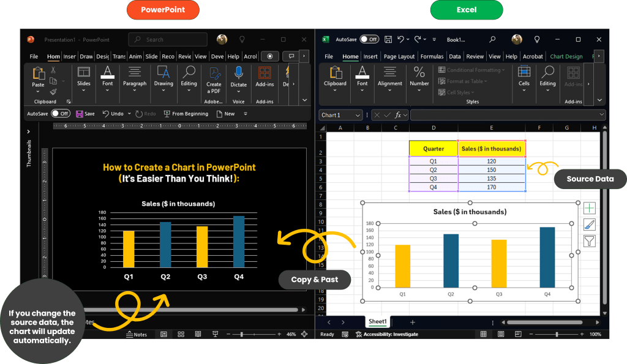This screenshot has width=627, height=364.
Task: Expand the Name Box dropdown showing Chart 1
Action: (x=357, y=115)
